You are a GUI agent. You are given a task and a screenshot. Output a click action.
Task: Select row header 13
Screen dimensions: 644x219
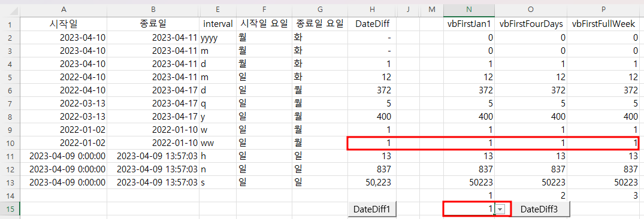10,182
